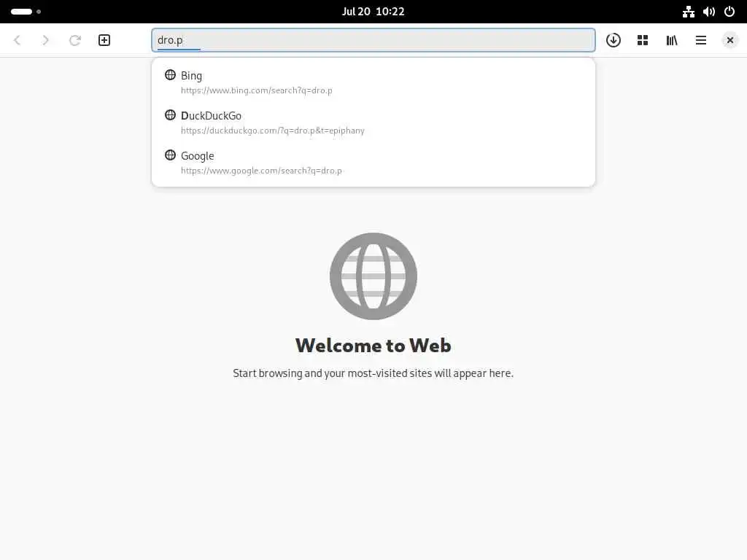The height and width of the screenshot is (560, 747).
Task: Open the downloads button
Action: click(x=613, y=40)
